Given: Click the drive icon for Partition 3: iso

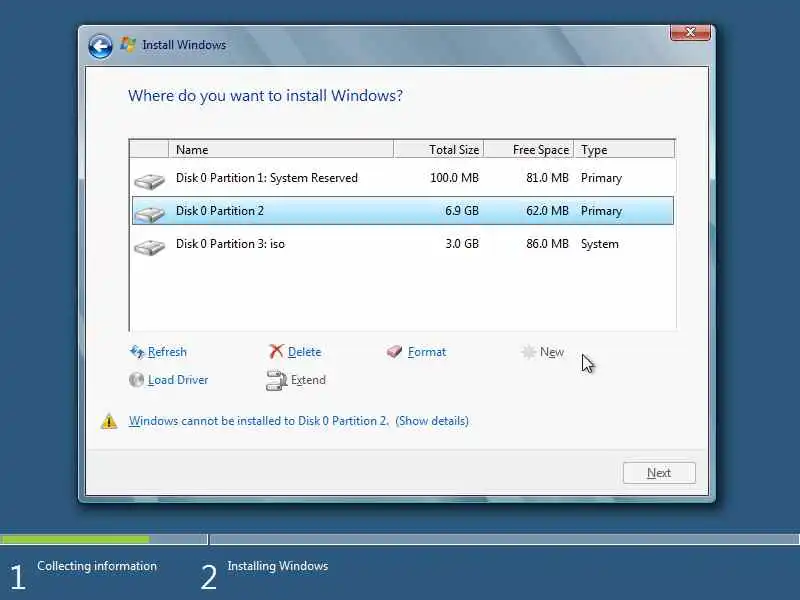Looking at the screenshot, I should tap(149, 247).
